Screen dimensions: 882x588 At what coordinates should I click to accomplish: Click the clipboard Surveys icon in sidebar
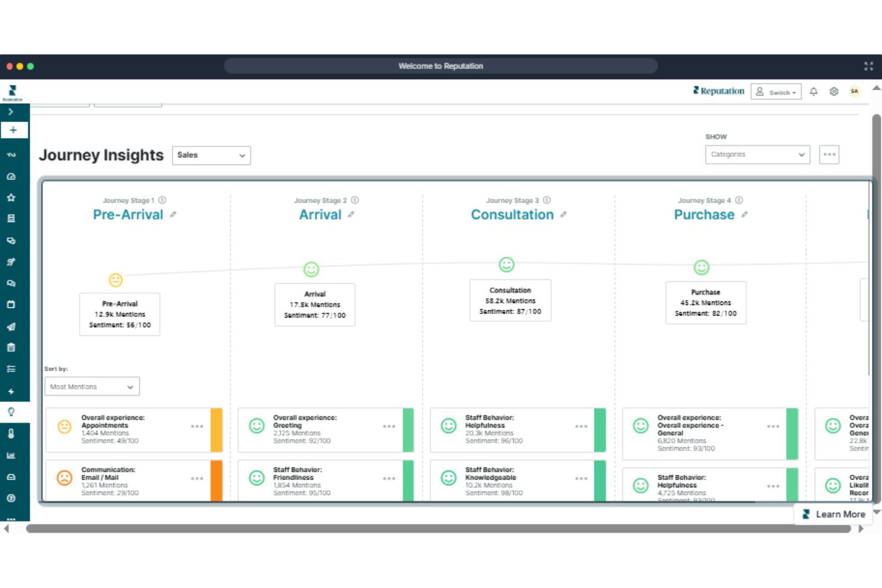click(11, 347)
